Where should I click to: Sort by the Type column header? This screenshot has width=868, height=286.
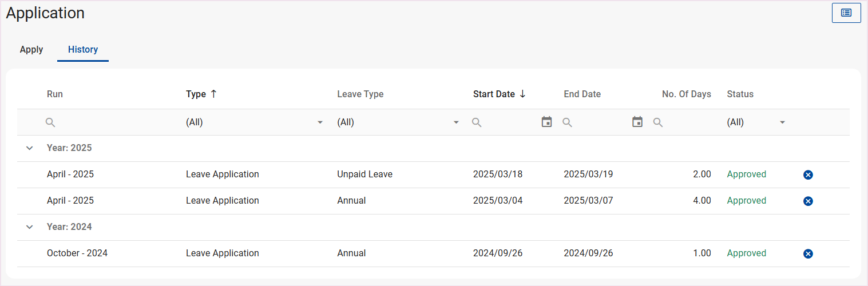196,94
